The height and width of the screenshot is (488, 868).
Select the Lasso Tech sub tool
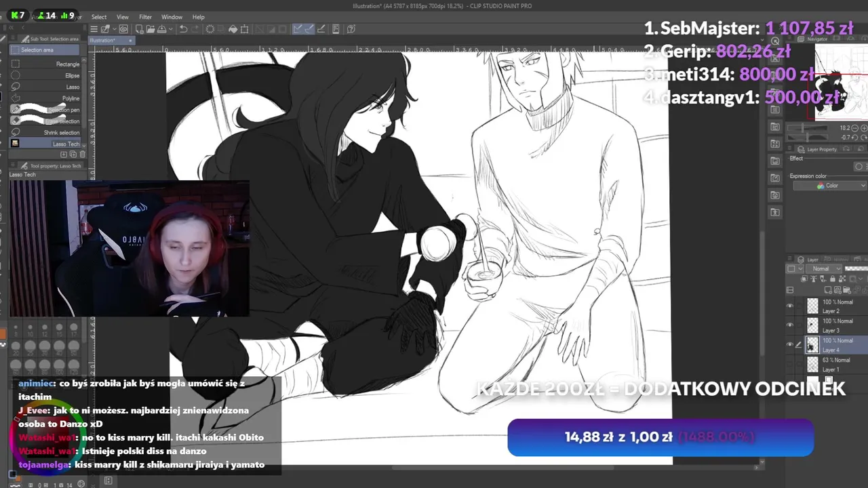45,144
